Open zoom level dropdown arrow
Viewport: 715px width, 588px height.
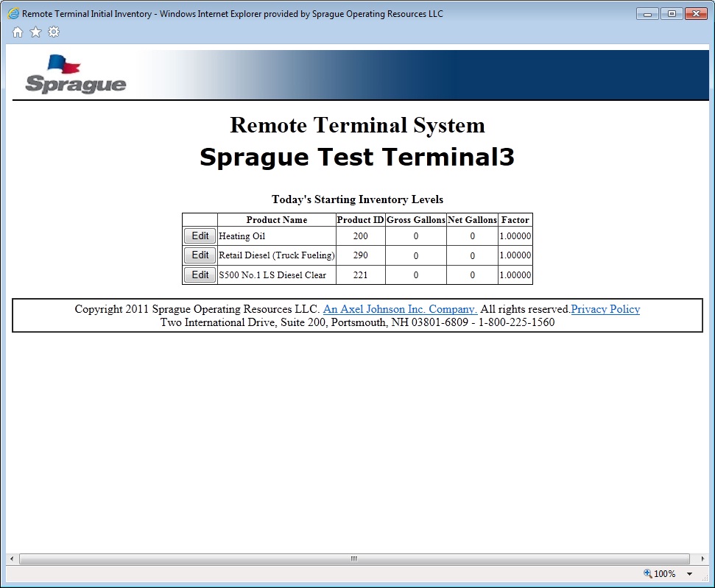(689, 574)
